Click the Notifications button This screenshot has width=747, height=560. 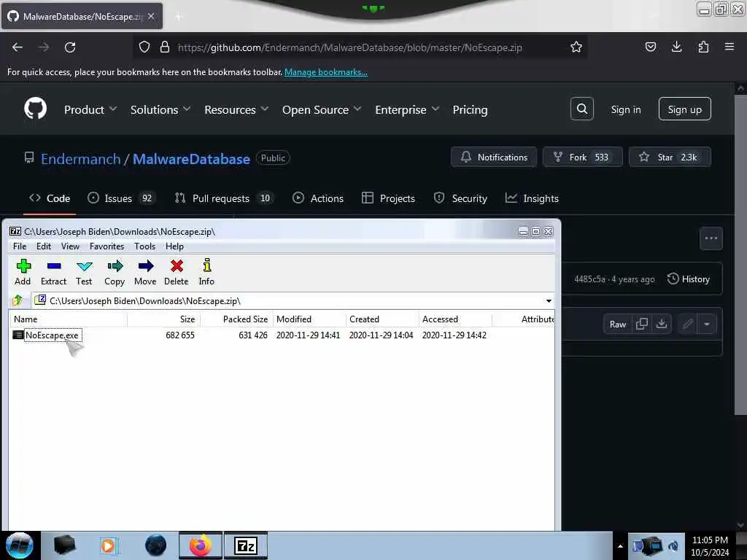click(x=494, y=157)
